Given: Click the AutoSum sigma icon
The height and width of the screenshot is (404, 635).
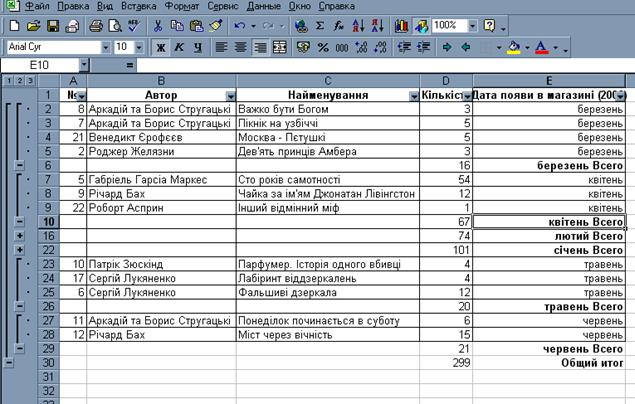Looking at the screenshot, I should [320, 26].
